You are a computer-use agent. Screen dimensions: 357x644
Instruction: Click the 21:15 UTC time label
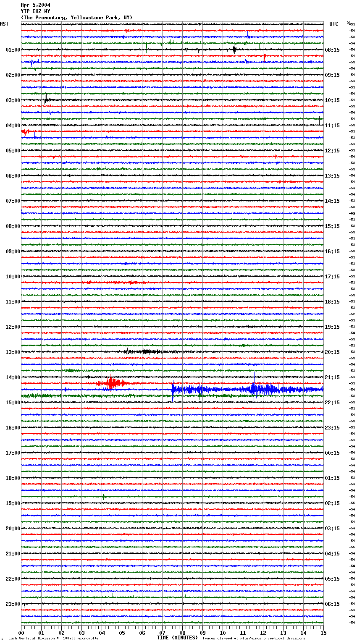[332, 377]
